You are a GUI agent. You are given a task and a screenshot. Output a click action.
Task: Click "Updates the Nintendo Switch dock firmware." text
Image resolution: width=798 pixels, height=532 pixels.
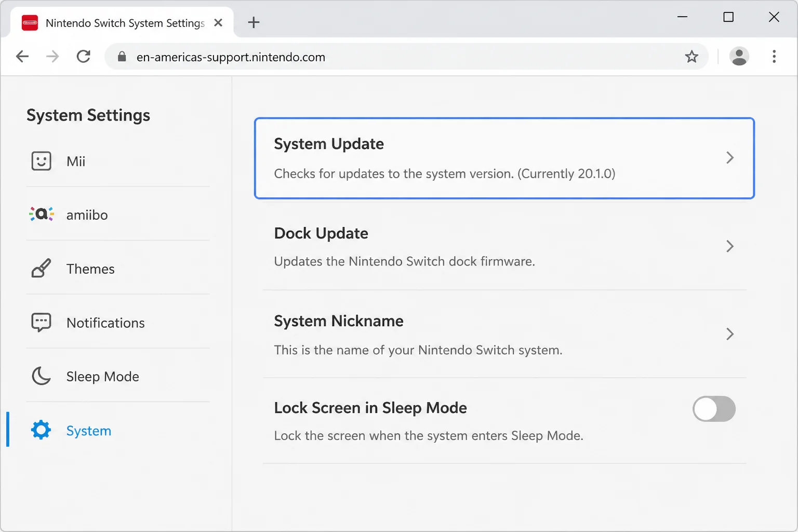405,261
